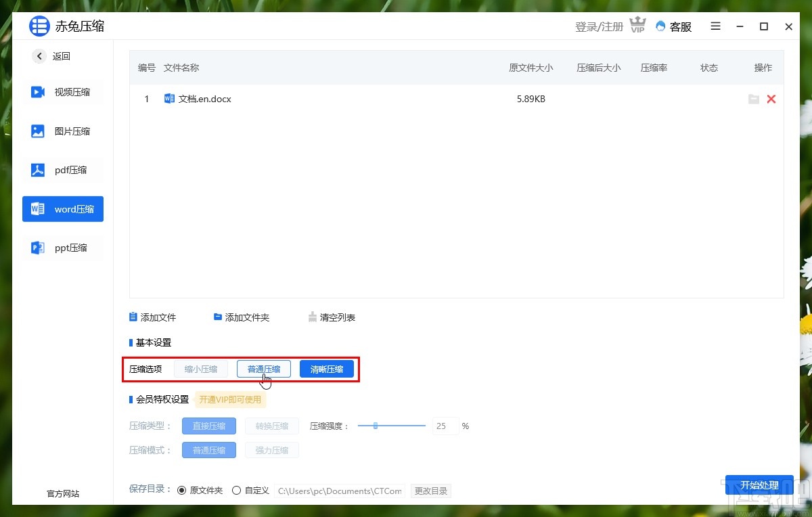Open pdf压缩 in the sidebar
This screenshot has width=812, height=517.
pyautogui.click(x=63, y=170)
